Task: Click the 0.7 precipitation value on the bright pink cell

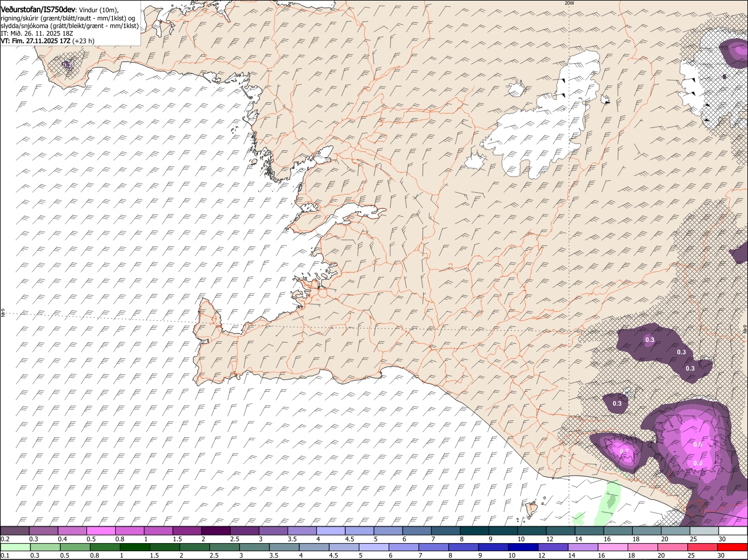Action: [x=624, y=452]
